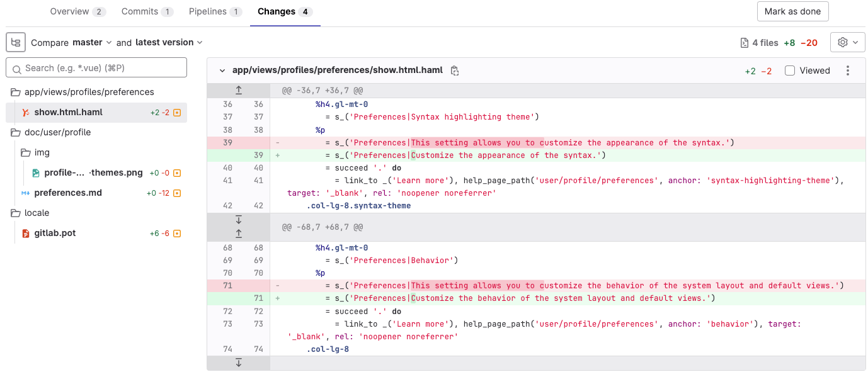This screenshot has width=868, height=372.
Task: Open the kebab options menu for show.html.haml
Action: [848, 70]
